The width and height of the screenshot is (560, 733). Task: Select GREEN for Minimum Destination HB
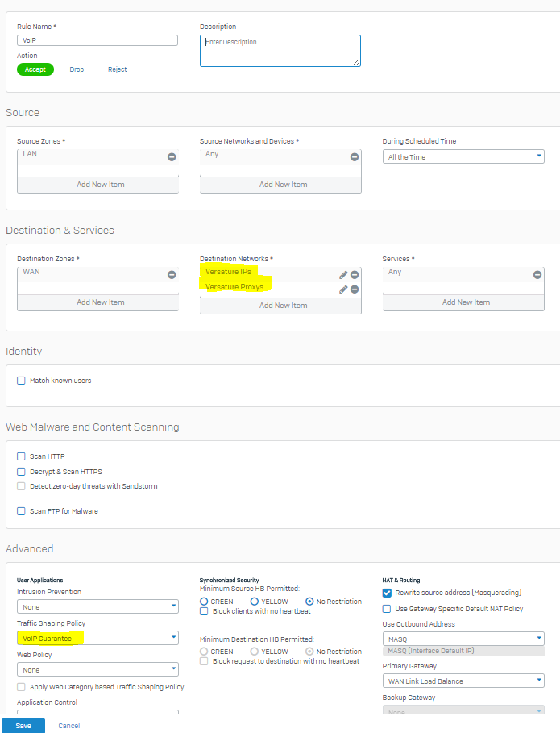pyautogui.click(x=204, y=652)
